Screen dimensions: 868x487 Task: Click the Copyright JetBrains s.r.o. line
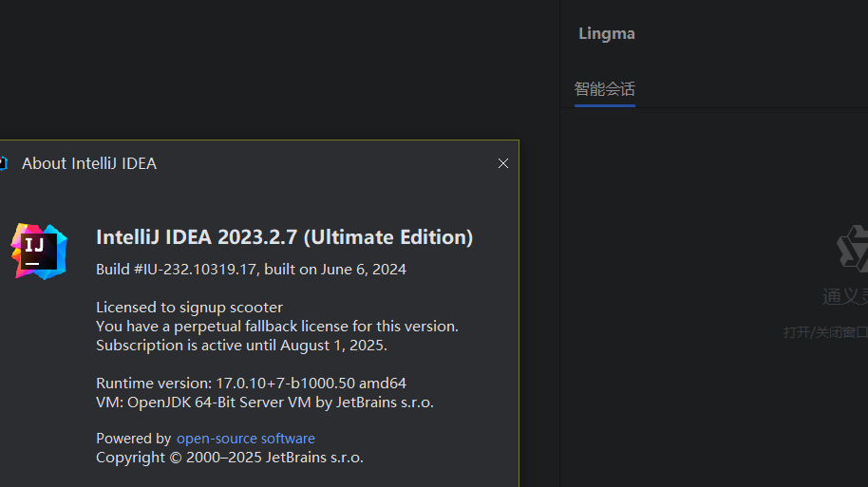(229, 457)
